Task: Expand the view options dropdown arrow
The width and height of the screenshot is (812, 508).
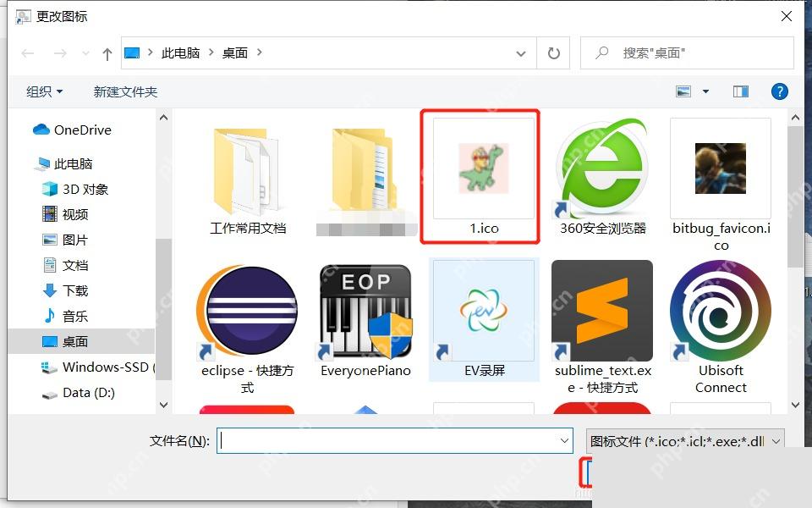Action: [x=705, y=91]
